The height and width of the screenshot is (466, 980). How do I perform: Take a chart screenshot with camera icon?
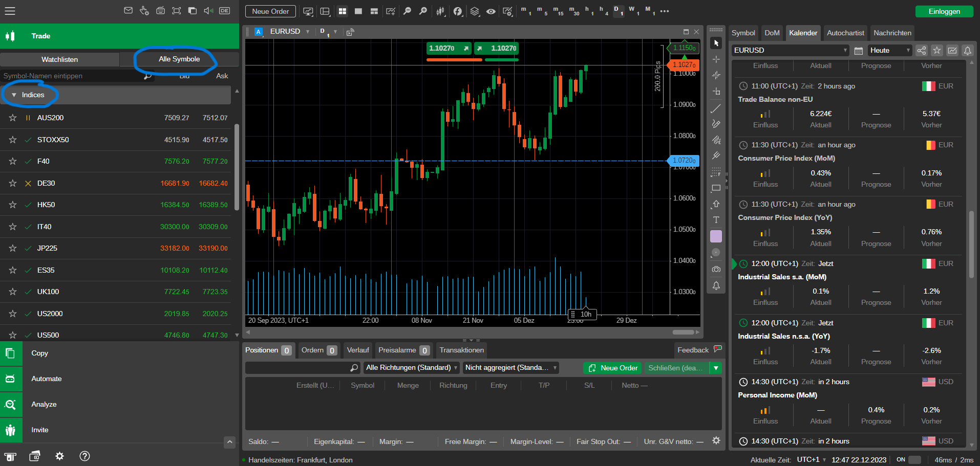click(716, 269)
